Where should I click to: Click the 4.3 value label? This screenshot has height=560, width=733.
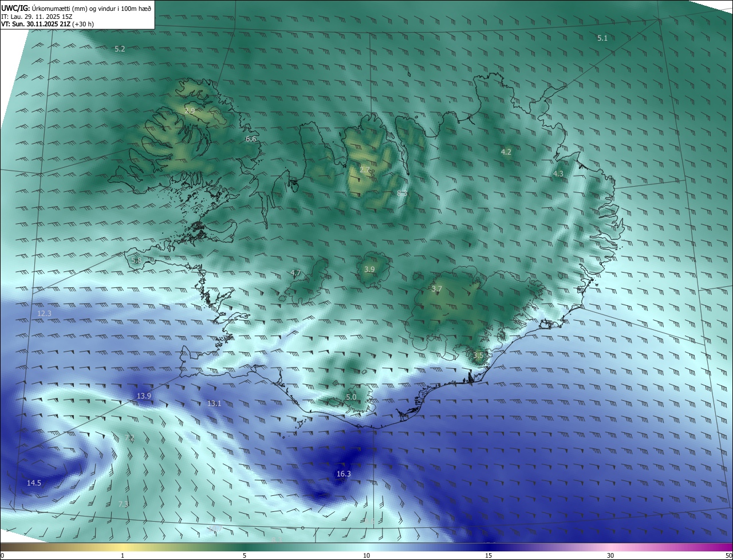coord(558,174)
